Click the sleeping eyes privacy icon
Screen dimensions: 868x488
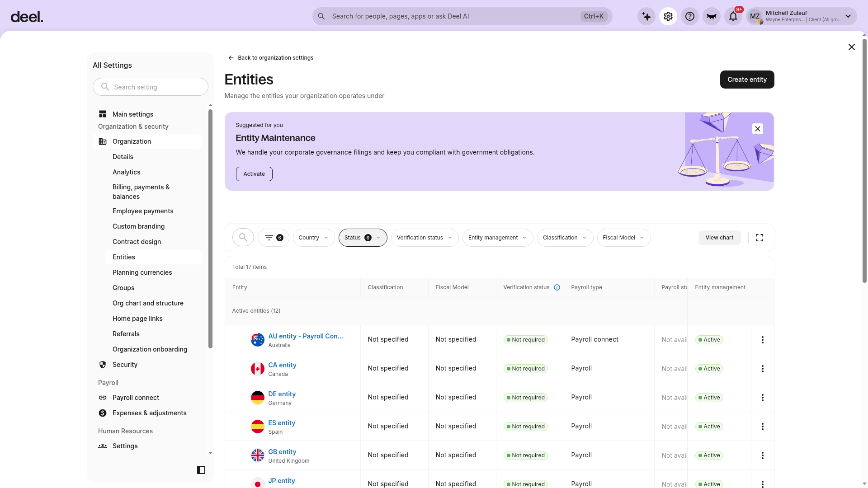[x=712, y=17]
